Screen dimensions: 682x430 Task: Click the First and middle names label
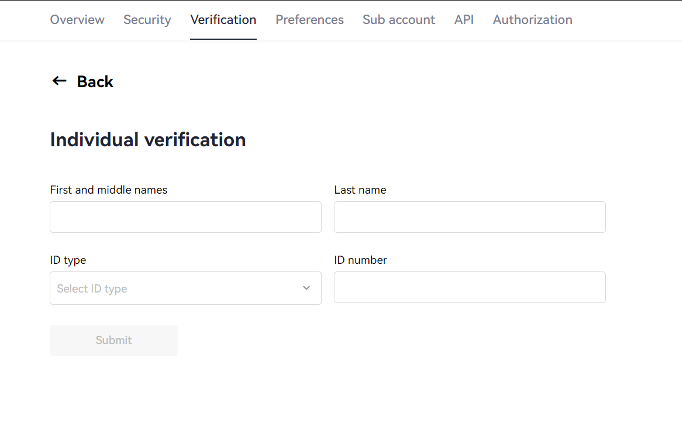tap(109, 190)
